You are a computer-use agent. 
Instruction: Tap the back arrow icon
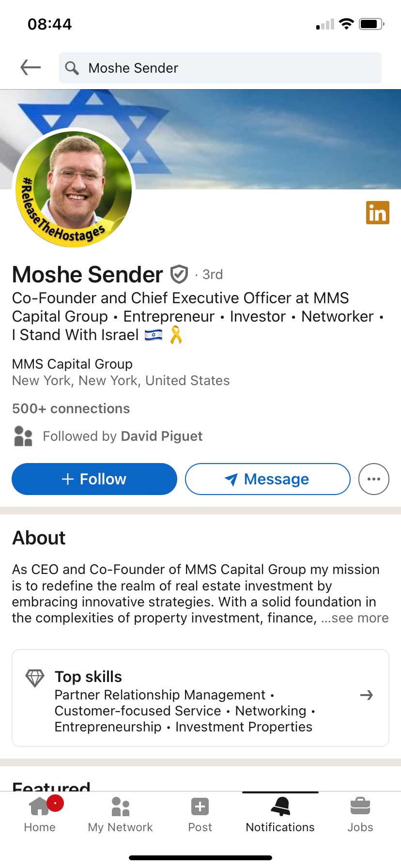point(31,67)
